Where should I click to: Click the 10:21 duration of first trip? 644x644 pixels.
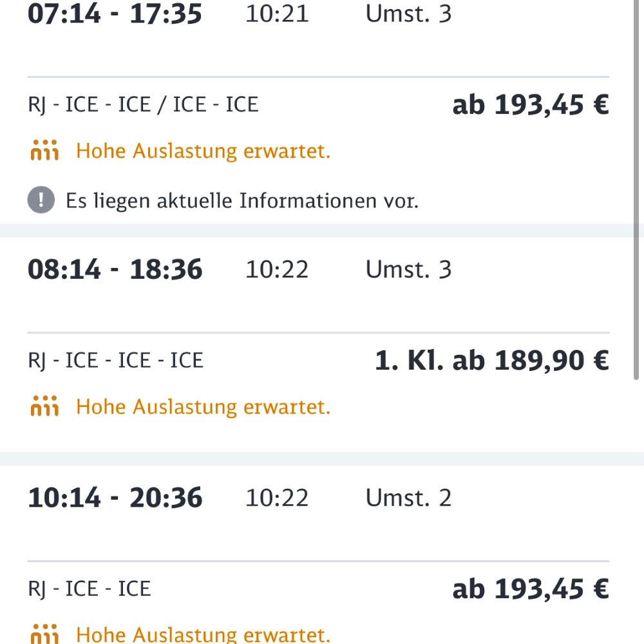277,14
